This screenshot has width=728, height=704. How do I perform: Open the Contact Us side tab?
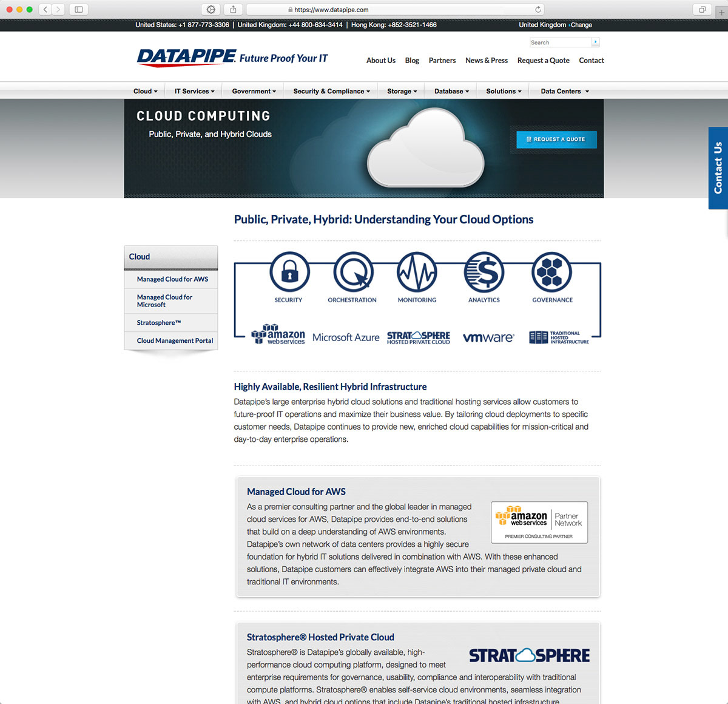tap(718, 168)
